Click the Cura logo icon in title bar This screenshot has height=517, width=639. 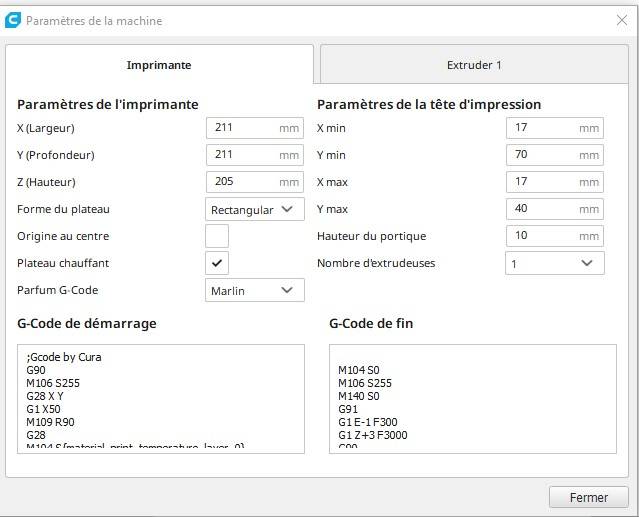click(x=13, y=20)
